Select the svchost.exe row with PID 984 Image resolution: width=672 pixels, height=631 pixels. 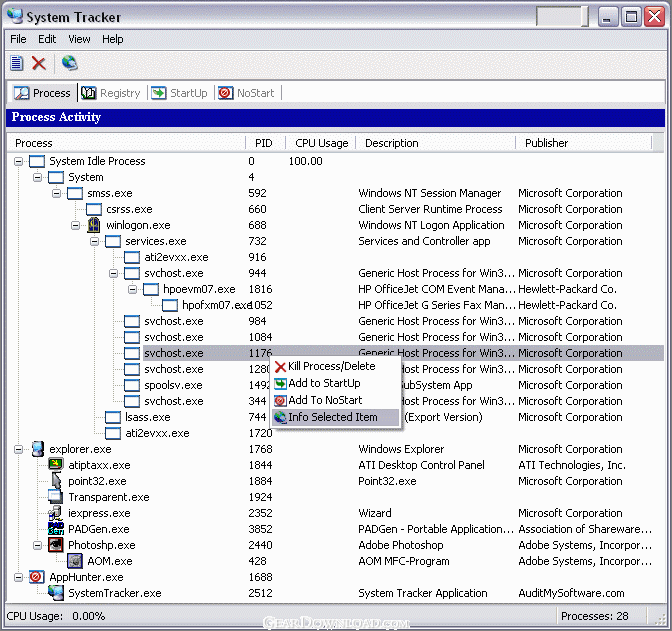[336, 321]
